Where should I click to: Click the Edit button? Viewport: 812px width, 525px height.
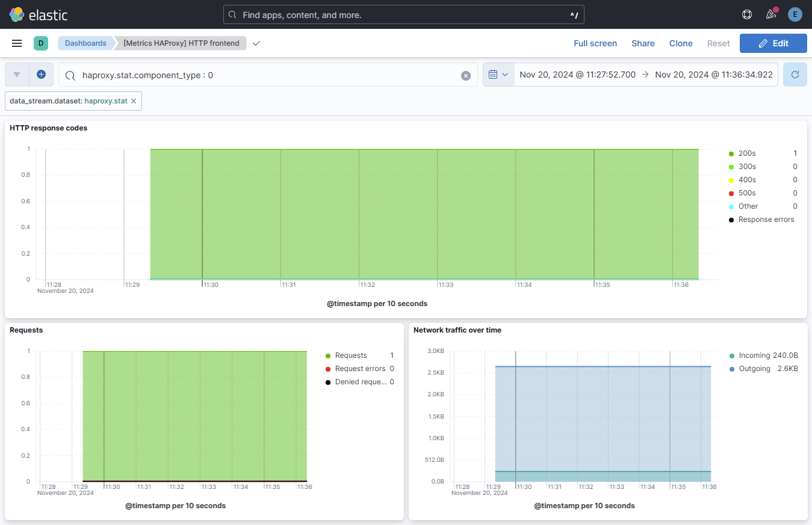[773, 43]
